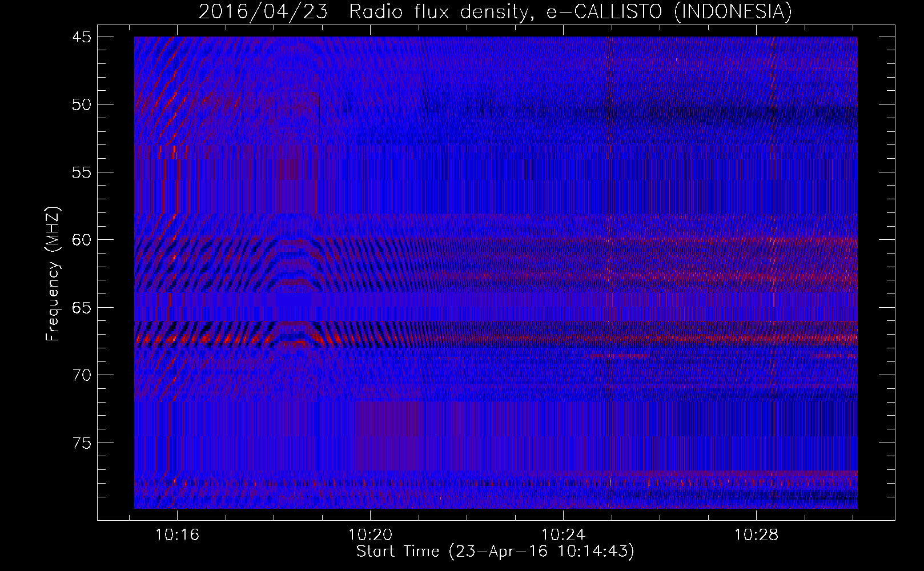
Task: Click the 10:20 time tick label
Action: [370, 535]
